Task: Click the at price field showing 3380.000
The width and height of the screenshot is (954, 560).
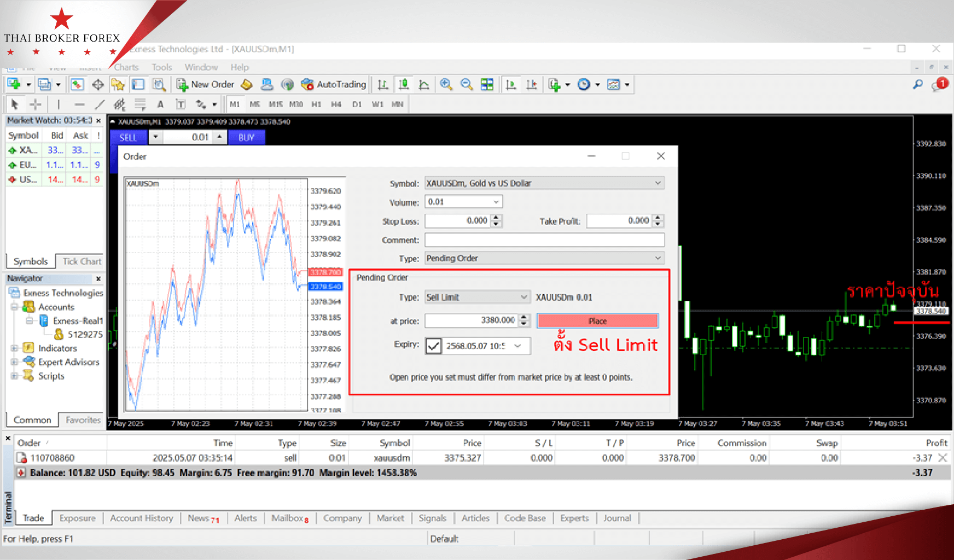Action: point(472,320)
